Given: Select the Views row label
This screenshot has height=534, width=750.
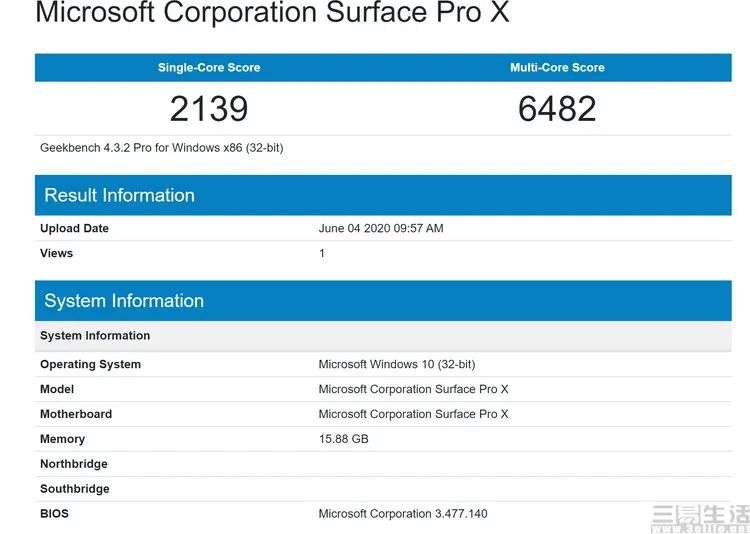Looking at the screenshot, I should coord(57,253).
